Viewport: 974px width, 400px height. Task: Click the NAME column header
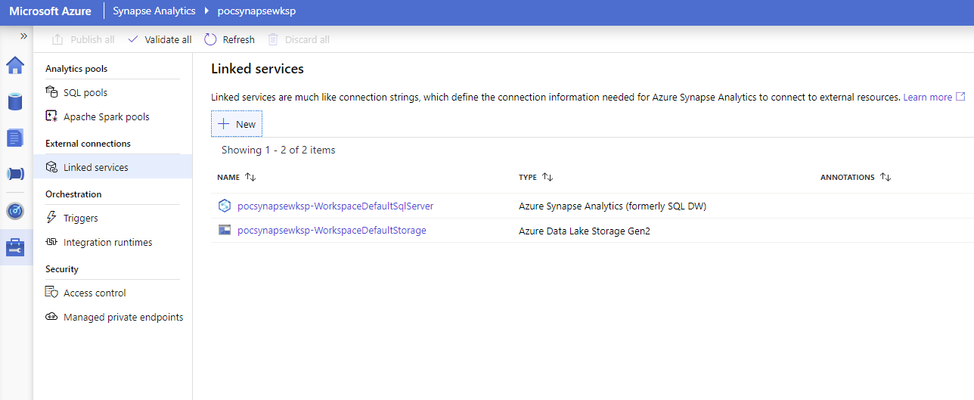point(228,177)
